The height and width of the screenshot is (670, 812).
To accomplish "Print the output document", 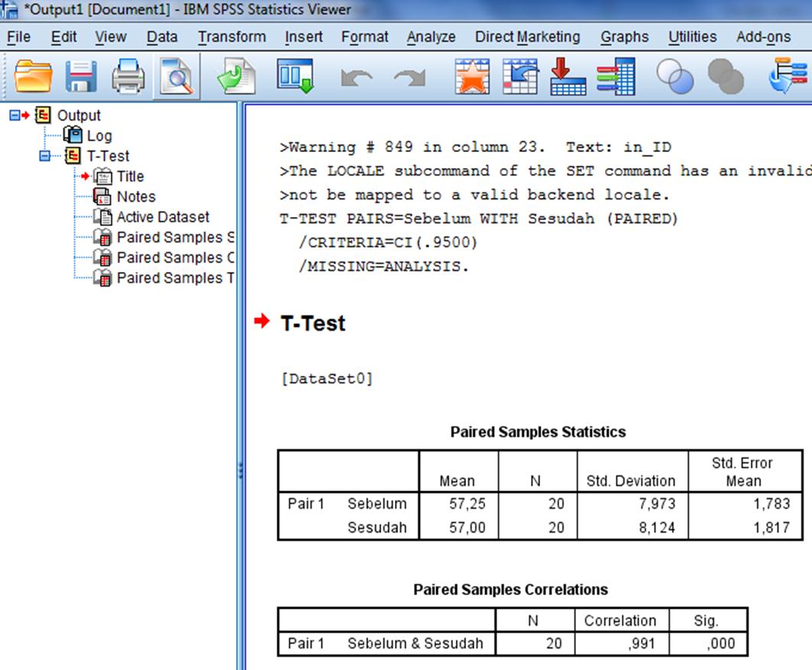I will [128, 76].
